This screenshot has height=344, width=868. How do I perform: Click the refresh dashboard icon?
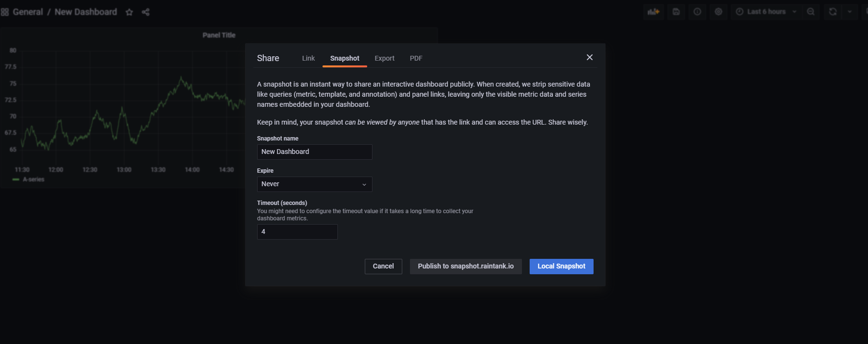(x=833, y=12)
